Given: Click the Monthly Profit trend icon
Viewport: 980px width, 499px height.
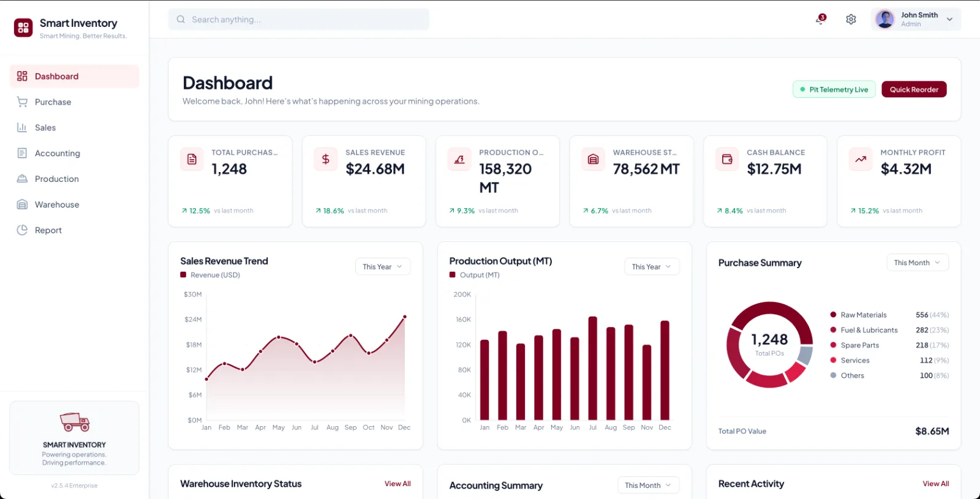Looking at the screenshot, I should (861, 159).
